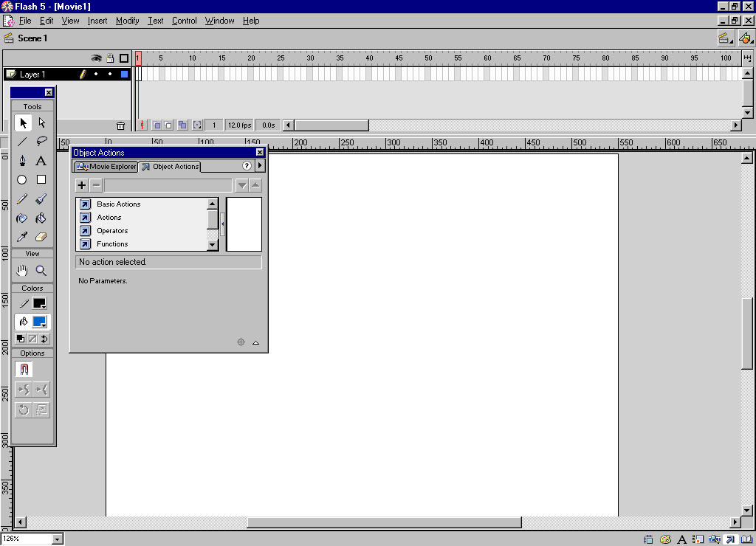Open the Edit Scene dropdown
This screenshot has height=546, width=756.
pyautogui.click(x=724, y=38)
